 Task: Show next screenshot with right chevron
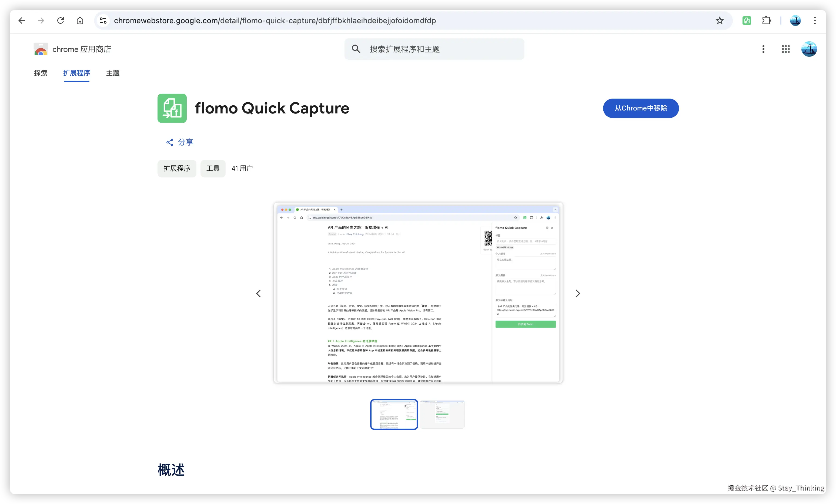578,293
